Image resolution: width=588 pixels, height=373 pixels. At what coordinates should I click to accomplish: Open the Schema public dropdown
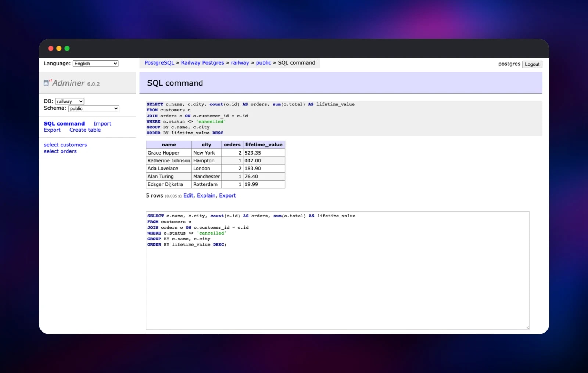point(94,108)
